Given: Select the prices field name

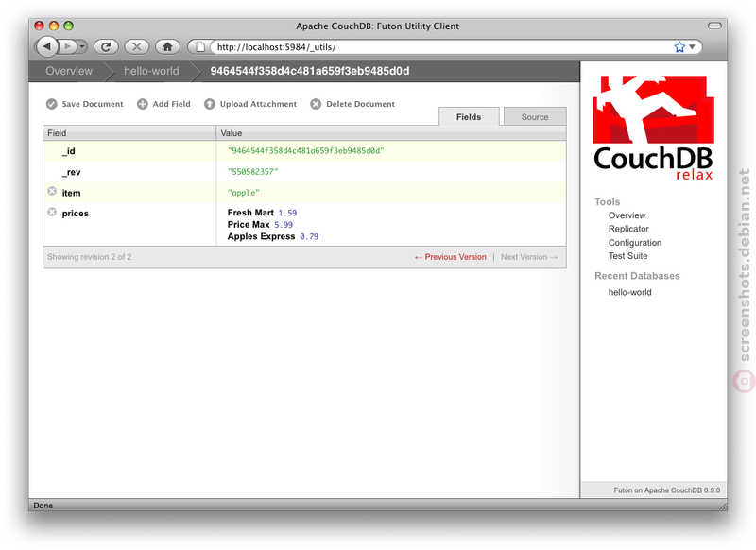Looking at the screenshot, I should point(76,214).
